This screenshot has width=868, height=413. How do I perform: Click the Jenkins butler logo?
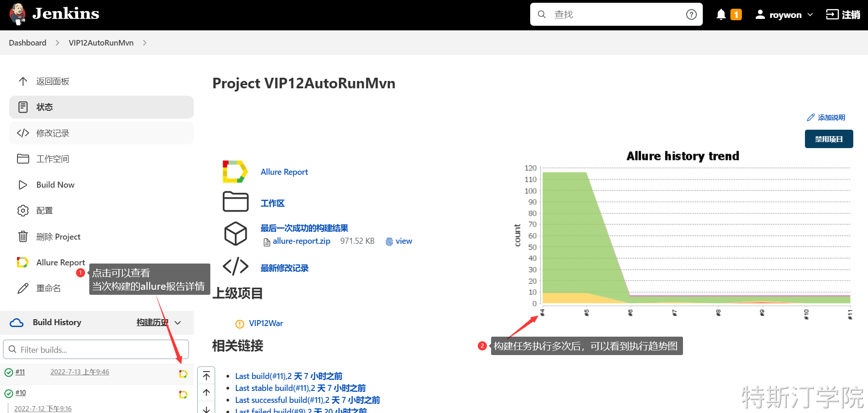point(17,14)
